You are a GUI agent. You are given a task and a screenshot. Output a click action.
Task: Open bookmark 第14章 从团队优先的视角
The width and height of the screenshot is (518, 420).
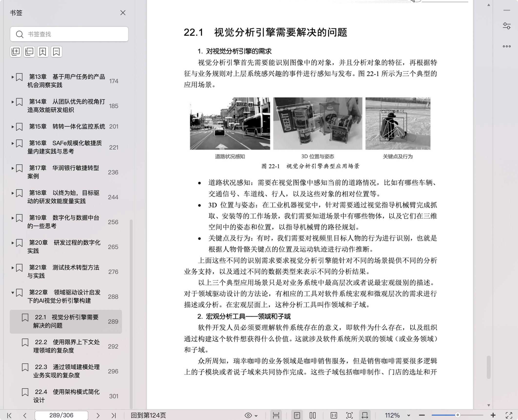66,106
